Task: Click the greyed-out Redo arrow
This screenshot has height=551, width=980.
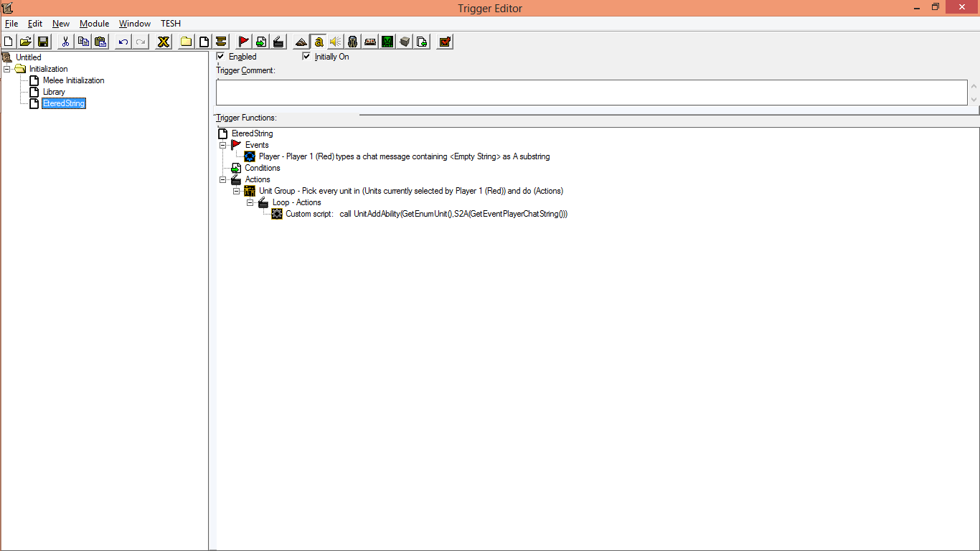Action: coord(141,42)
